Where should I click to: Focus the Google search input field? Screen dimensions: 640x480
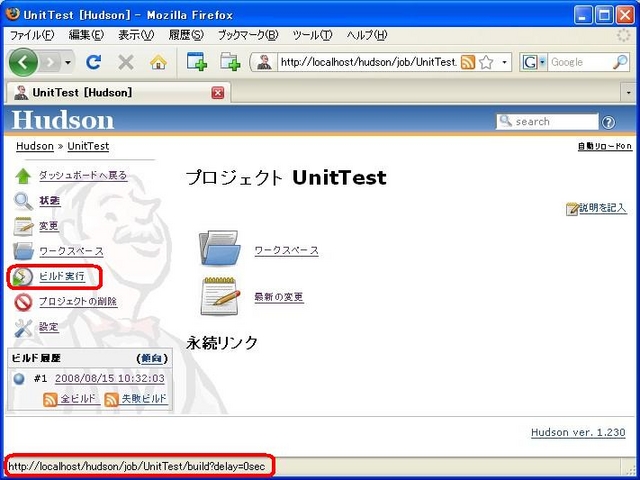coord(580,62)
